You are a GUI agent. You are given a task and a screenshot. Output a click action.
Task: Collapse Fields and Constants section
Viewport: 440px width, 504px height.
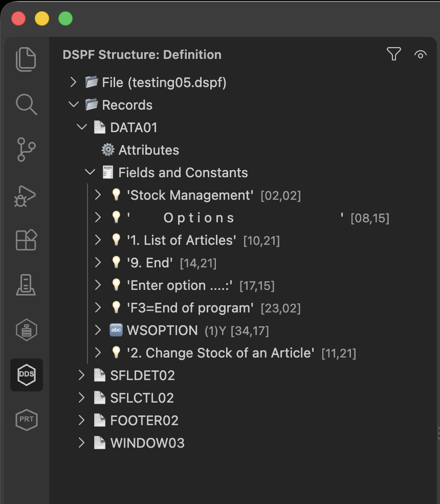coord(90,172)
